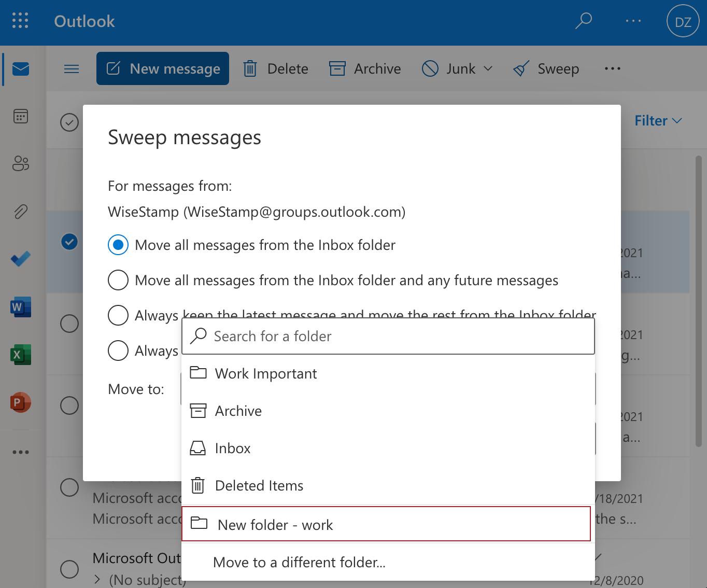Choose 'Always keep the latest message' option
The width and height of the screenshot is (707, 588).
click(x=118, y=315)
